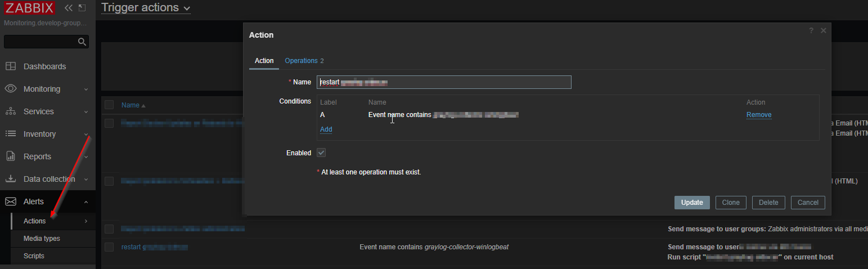This screenshot has height=269, width=868.
Task: Click the help question mark in dialog
Action: [x=811, y=30]
